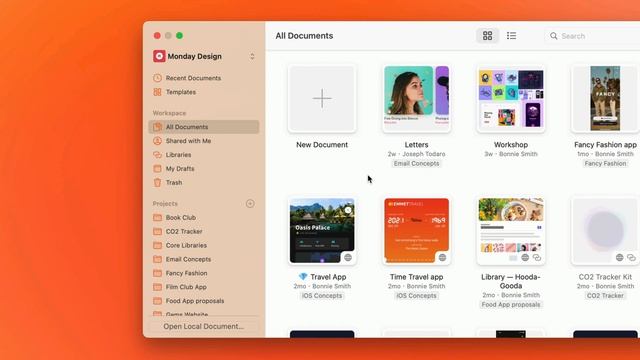
Task: Open the Monday Design workspace switcher
Action: (x=252, y=56)
